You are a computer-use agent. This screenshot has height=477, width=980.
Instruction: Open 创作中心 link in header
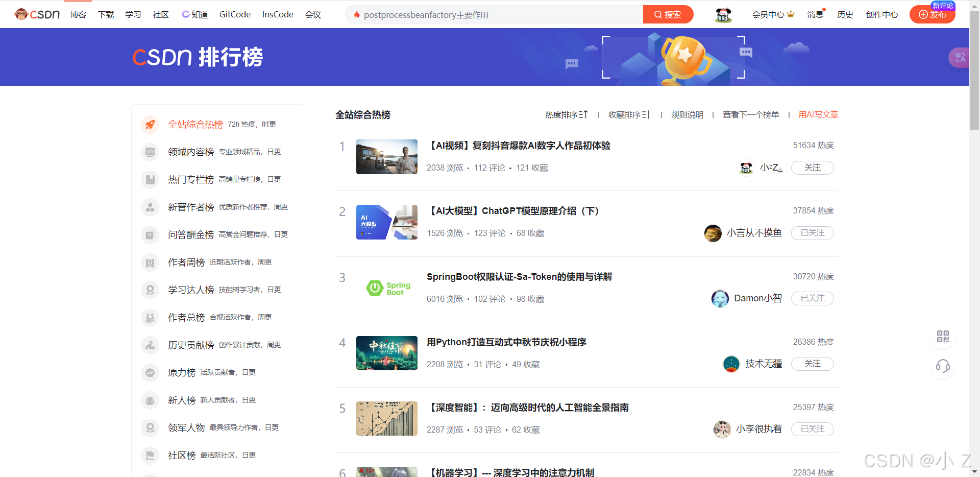tap(882, 15)
